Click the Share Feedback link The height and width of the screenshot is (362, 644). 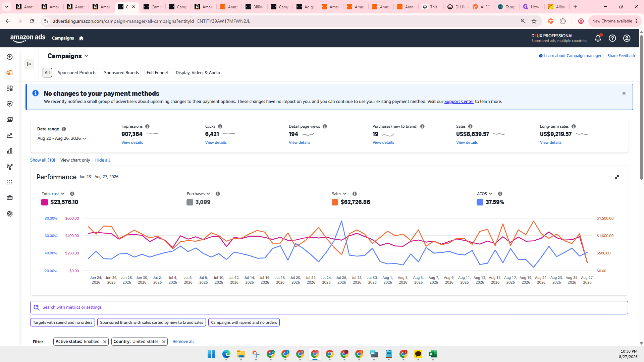621,56
